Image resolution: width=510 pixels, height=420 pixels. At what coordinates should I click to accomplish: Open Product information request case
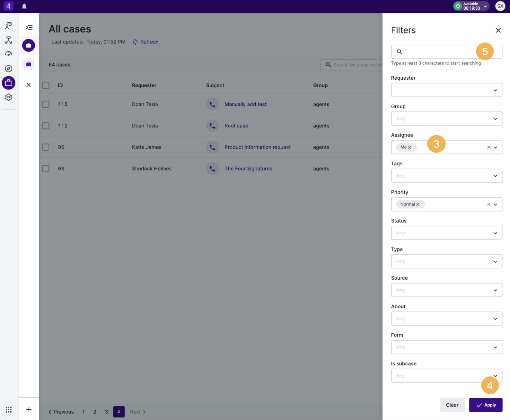coord(258,147)
